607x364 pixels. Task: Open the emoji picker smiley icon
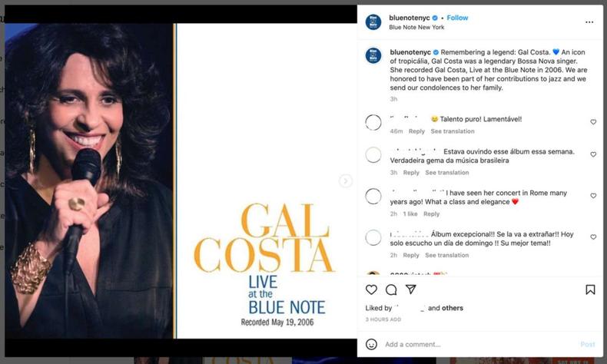tap(371, 344)
